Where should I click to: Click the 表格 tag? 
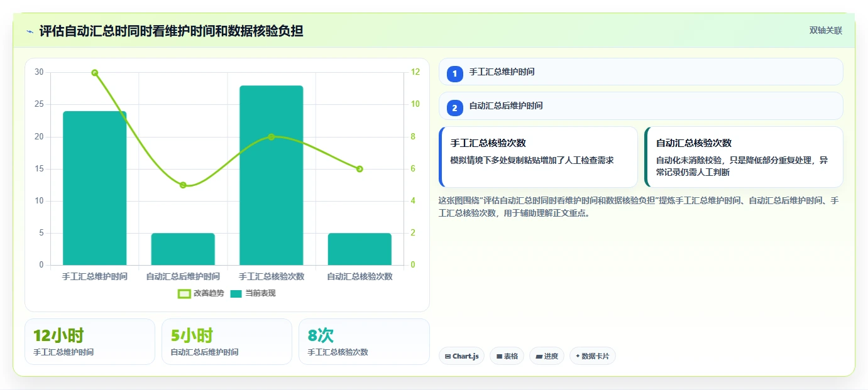[x=507, y=356]
